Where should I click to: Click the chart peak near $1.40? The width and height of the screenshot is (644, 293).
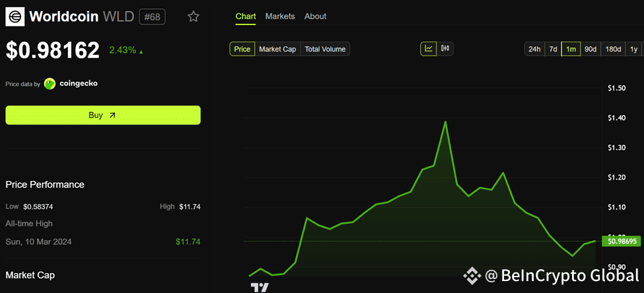pos(445,122)
